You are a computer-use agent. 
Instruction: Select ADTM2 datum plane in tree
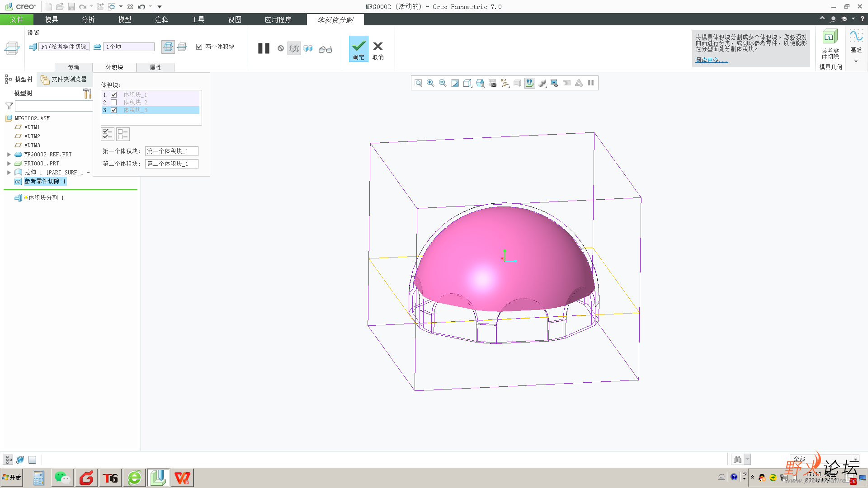click(32, 136)
